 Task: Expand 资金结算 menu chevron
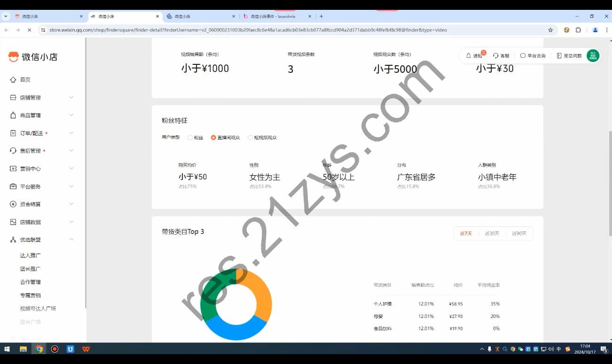71,204
